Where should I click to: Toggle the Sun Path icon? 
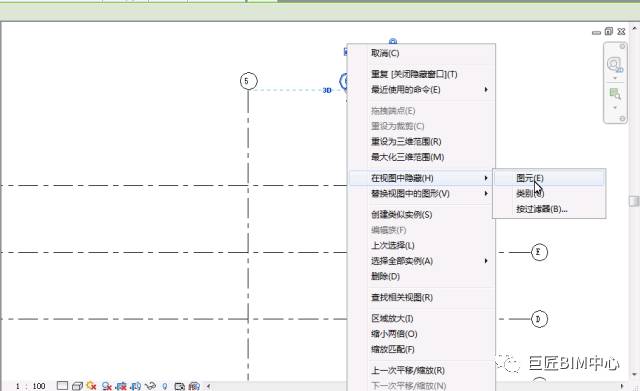[x=91, y=386]
